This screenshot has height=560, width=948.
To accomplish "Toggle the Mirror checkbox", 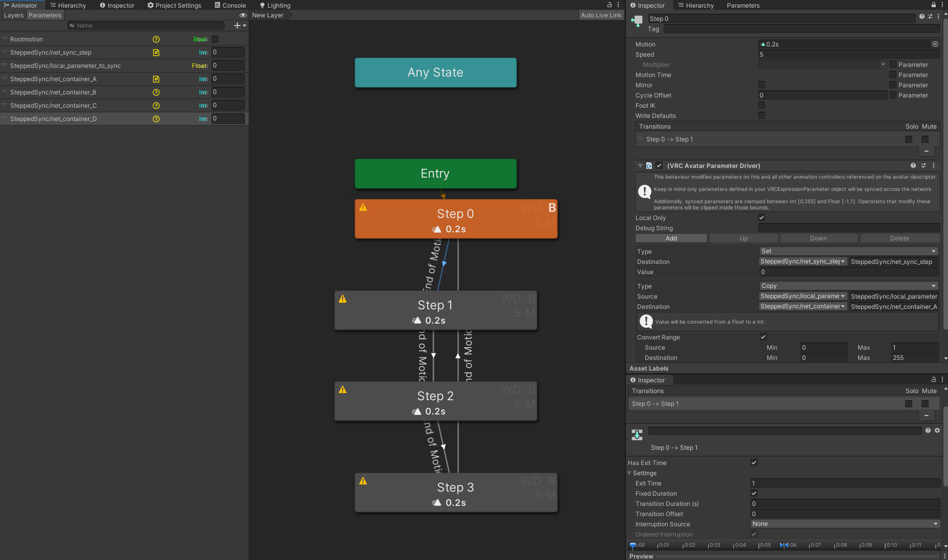I will (762, 85).
